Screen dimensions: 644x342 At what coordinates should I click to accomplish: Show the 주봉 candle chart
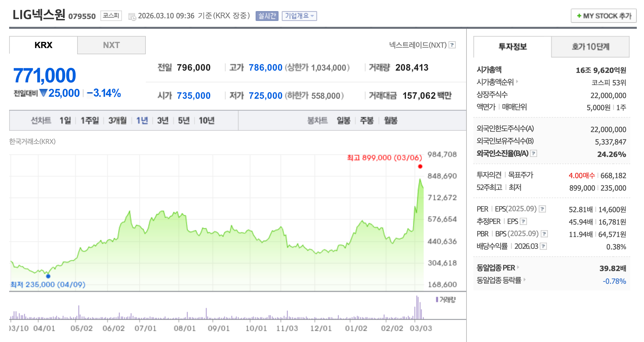(x=367, y=121)
